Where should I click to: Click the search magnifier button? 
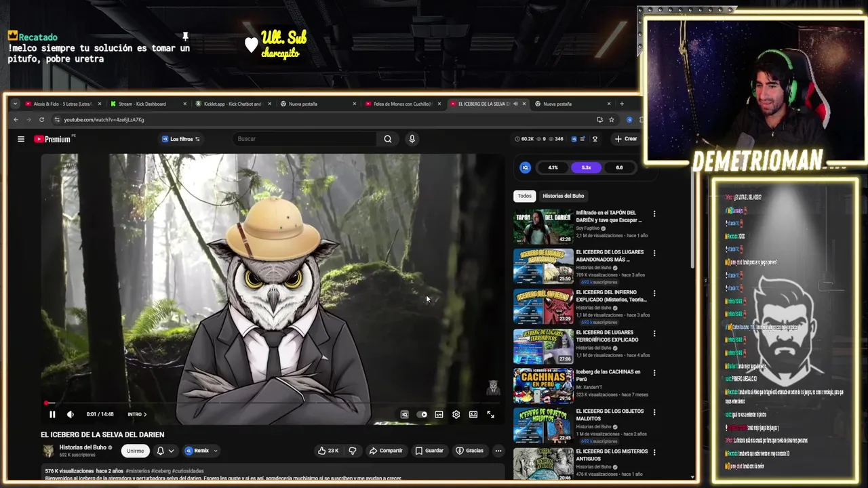pos(388,139)
